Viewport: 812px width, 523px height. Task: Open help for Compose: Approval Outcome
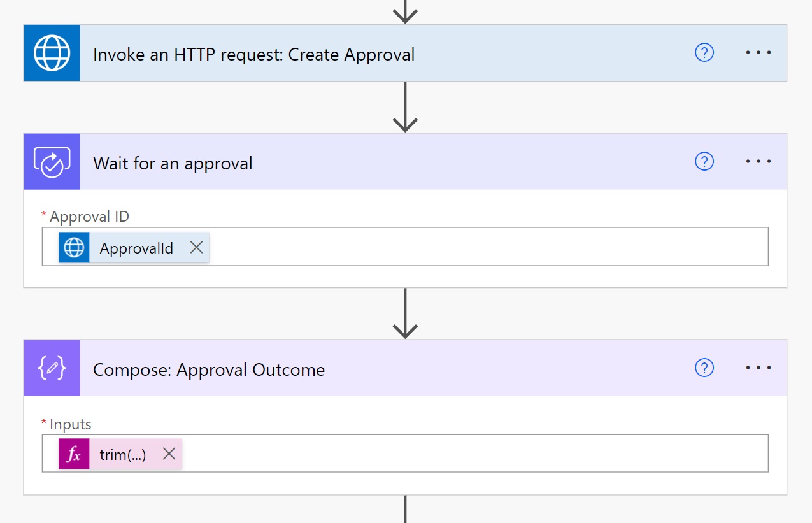pyautogui.click(x=704, y=368)
